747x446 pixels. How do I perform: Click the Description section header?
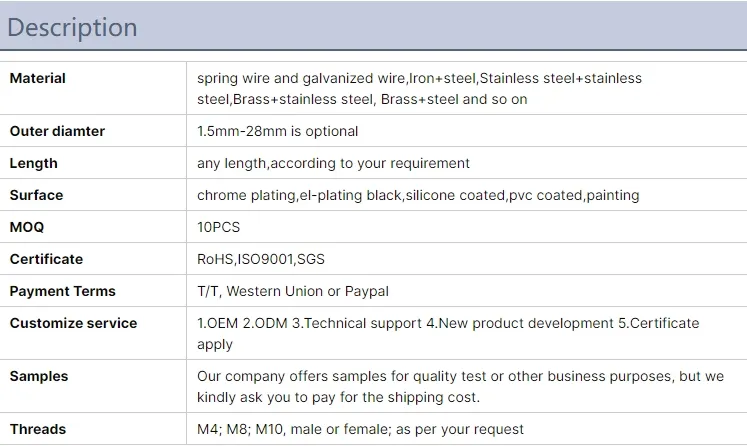tap(72, 27)
